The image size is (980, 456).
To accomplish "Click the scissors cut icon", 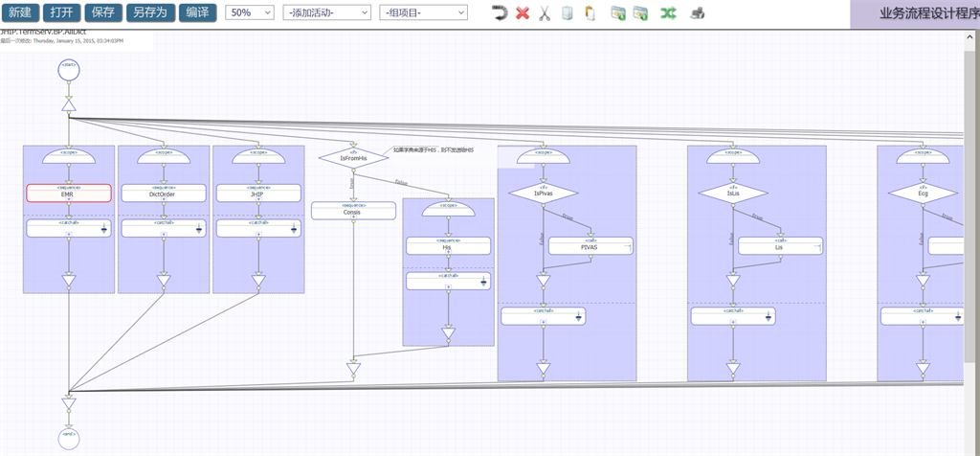I will click(545, 13).
